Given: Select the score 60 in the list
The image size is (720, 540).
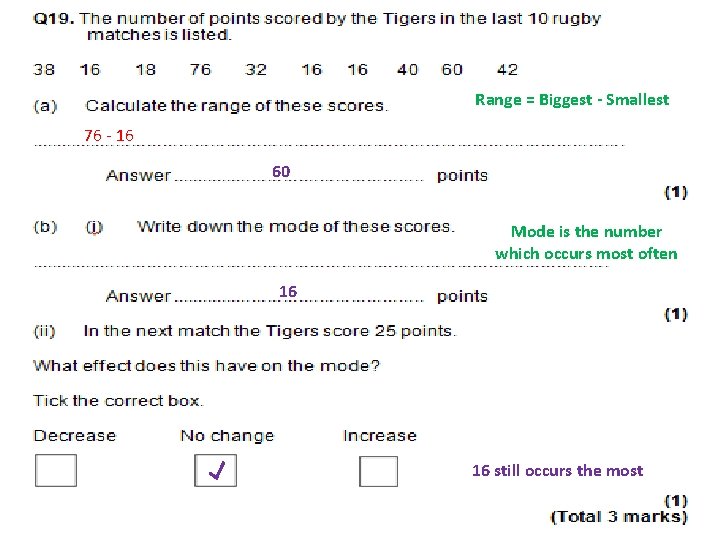Looking at the screenshot, I should pyautogui.click(x=452, y=70).
